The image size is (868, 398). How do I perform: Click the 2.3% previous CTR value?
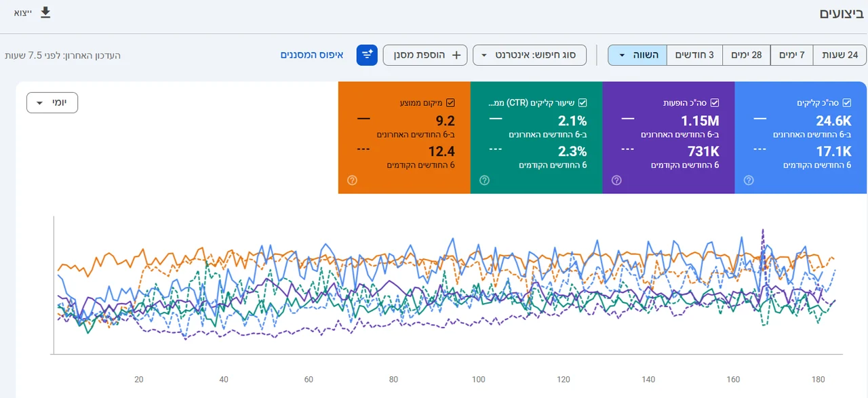coord(572,152)
